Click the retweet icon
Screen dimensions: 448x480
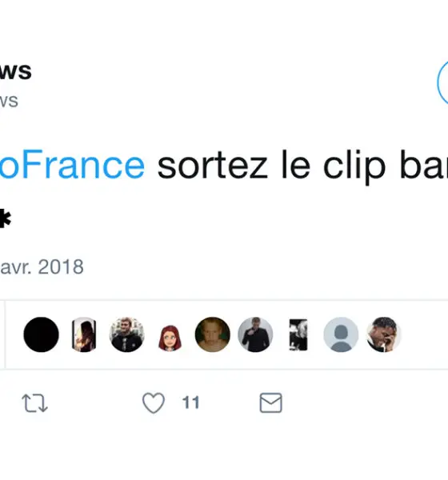tap(34, 403)
